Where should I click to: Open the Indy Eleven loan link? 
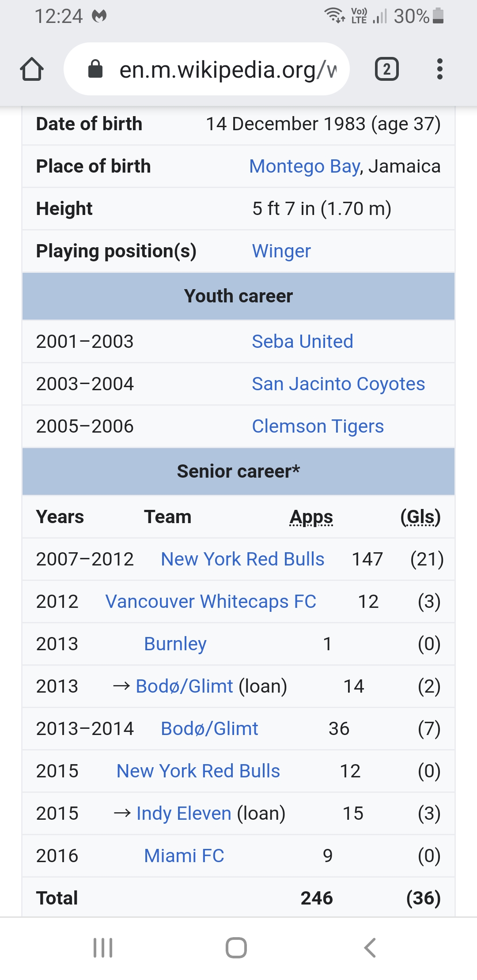(184, 813)
